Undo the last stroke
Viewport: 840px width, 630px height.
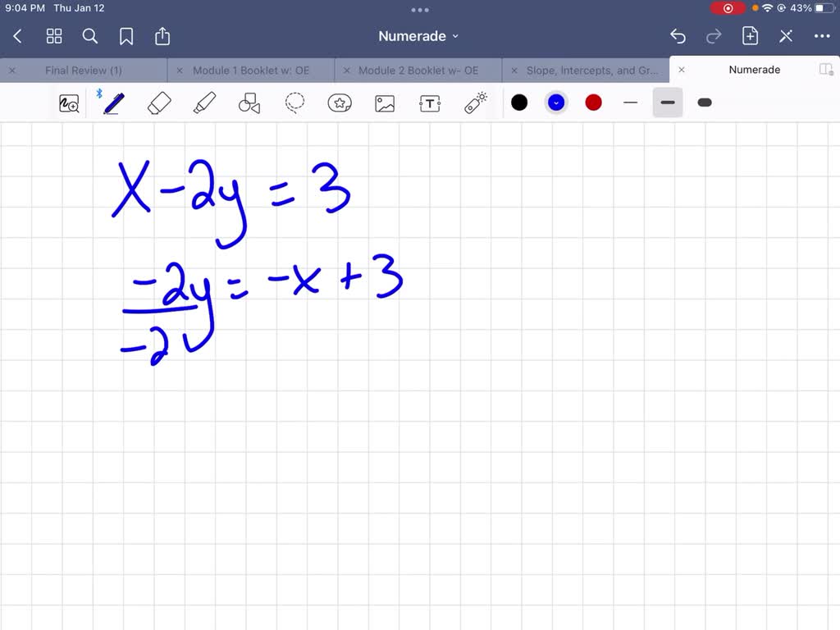coord(678,36)
